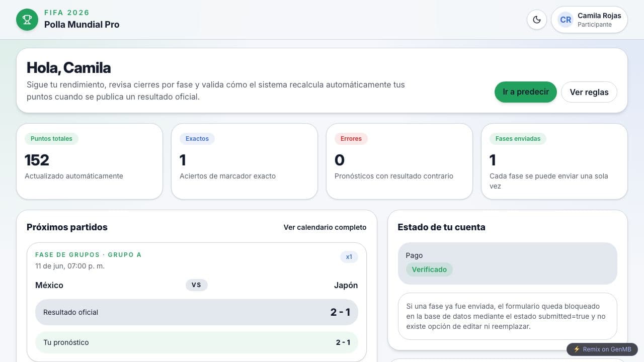This screenshot has height=362, width=644.
Task: Click the Actualizado automáticamente caption
Action: pos(74,176)
